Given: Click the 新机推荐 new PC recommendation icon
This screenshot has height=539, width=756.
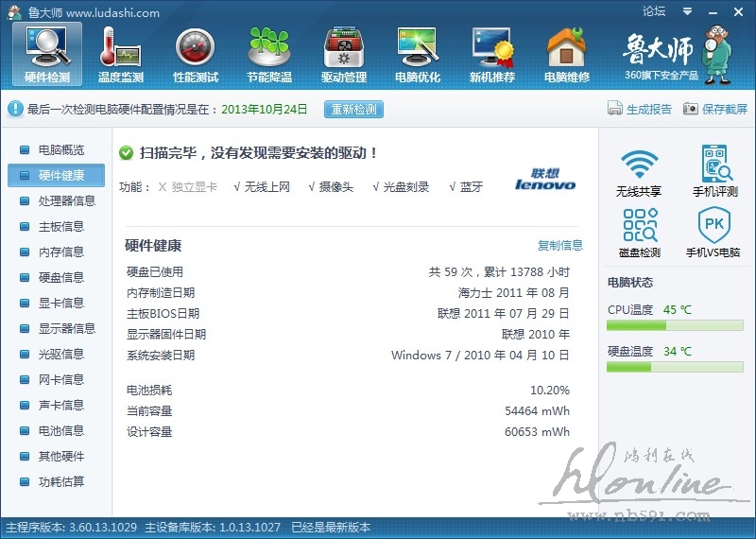Looking at the screenshot, I should click(x=492, y=53).
